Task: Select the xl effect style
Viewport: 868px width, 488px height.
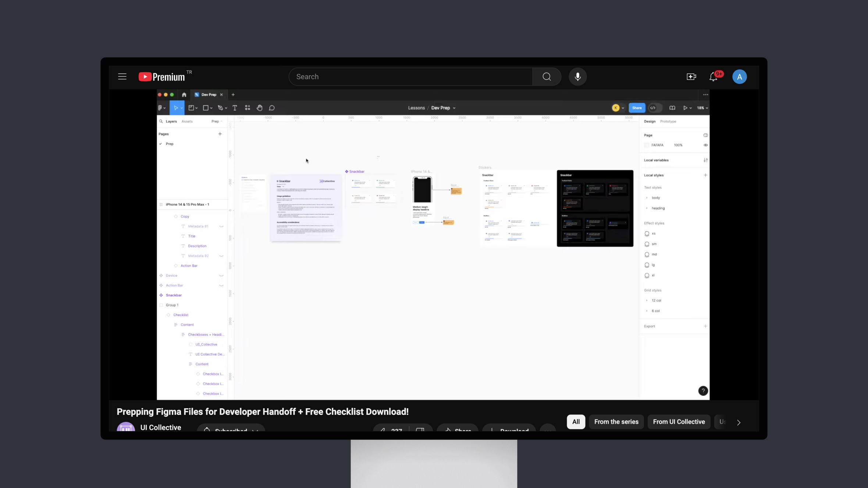Action: [x=650, y=275]
